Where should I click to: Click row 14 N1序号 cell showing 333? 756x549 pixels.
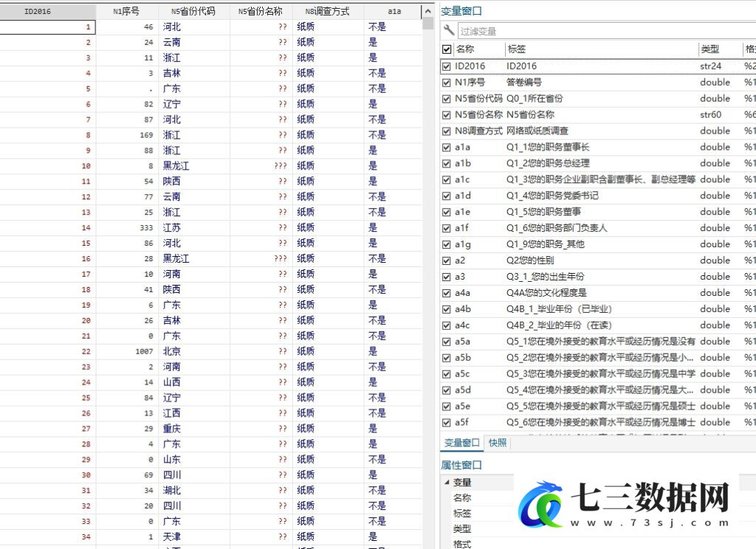pos(127,227)
